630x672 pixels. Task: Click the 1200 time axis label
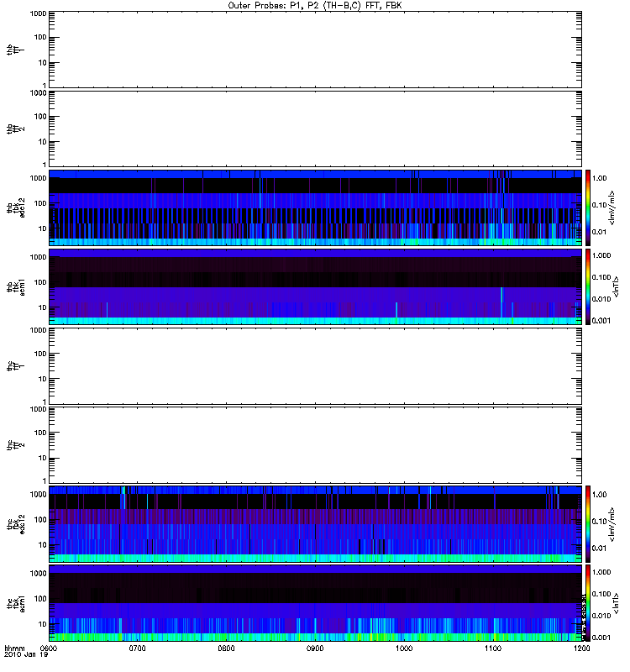click(581, 648)
